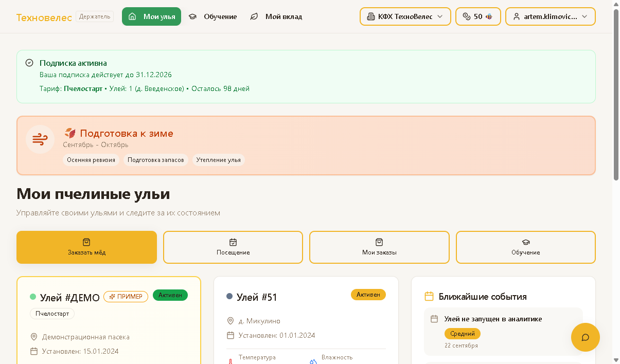620x364 pixels.
Task: Select the Осенняя ревизия tag
Action: click(91, 160)
